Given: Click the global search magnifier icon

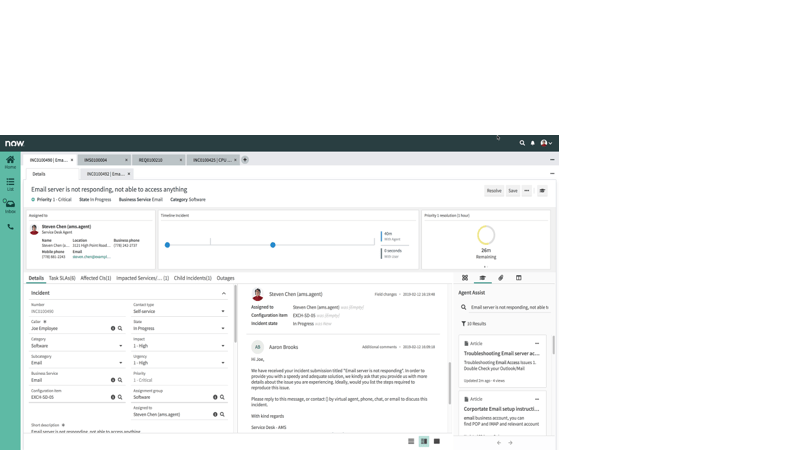Looking at the screenshot, I should point(522,143).
